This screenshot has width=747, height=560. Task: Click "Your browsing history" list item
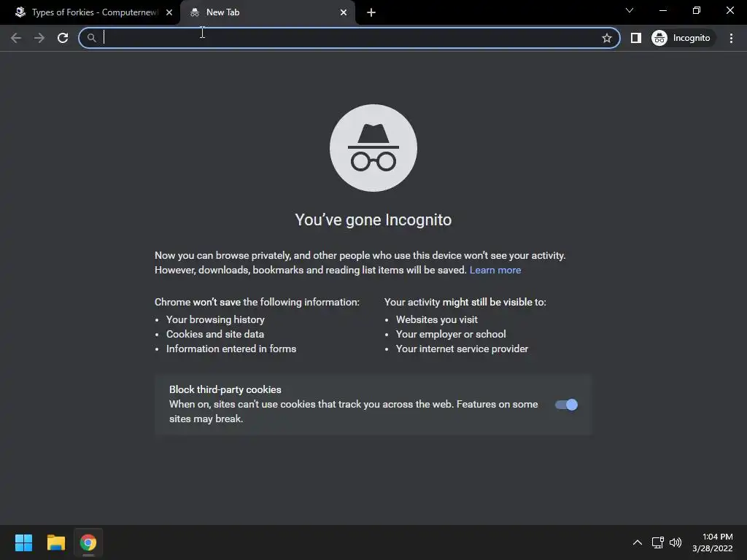(x=215, y=319)
